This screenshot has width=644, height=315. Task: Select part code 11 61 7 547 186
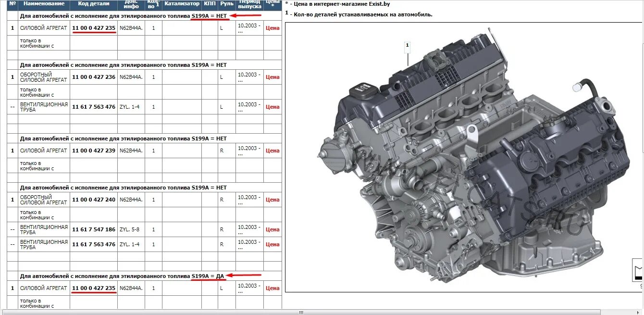[x=94, y=229]
